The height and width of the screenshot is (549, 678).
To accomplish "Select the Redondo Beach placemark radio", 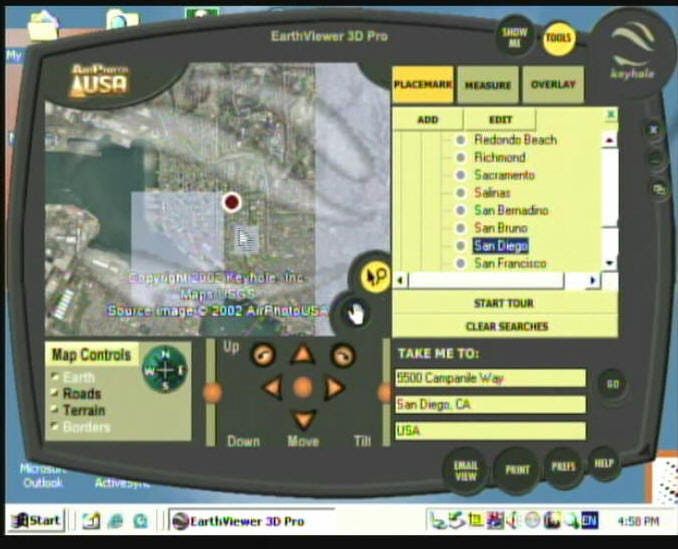I will click(x=461, y=140).
